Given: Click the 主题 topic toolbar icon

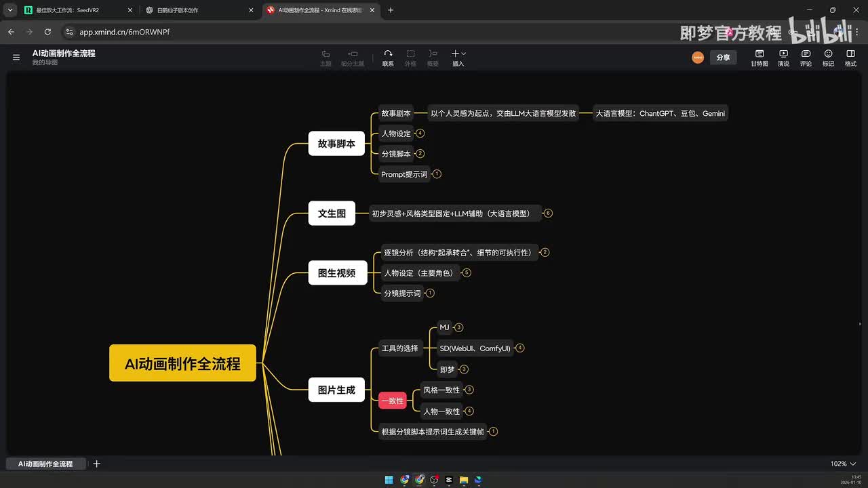Looking at the screenshot, I should coord(325,58).
